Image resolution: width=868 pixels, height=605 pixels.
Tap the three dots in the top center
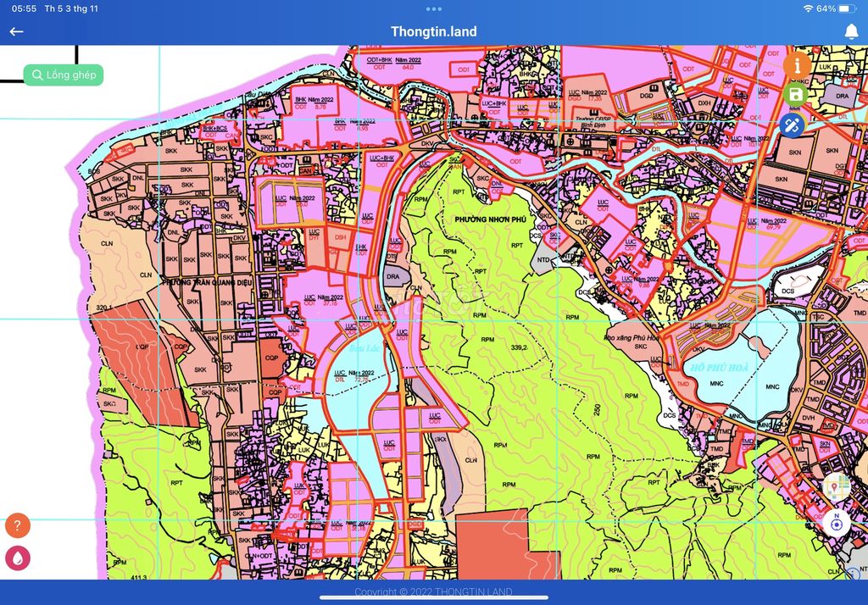434,8
